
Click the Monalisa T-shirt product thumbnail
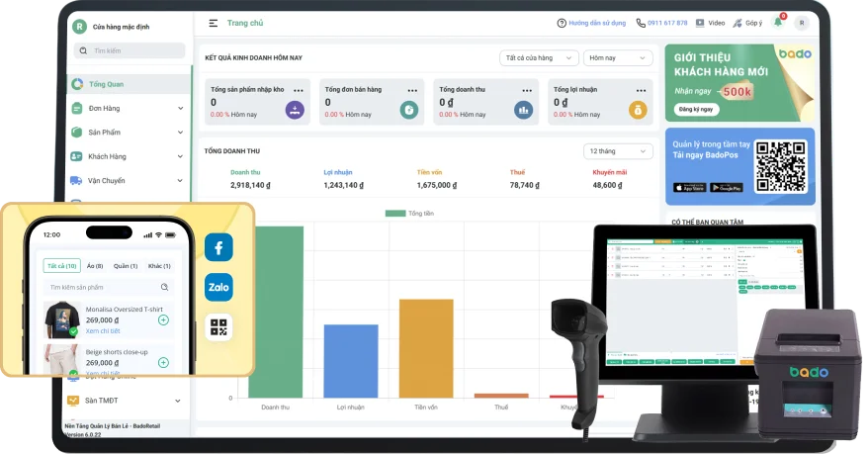click(x=61, y=319)
